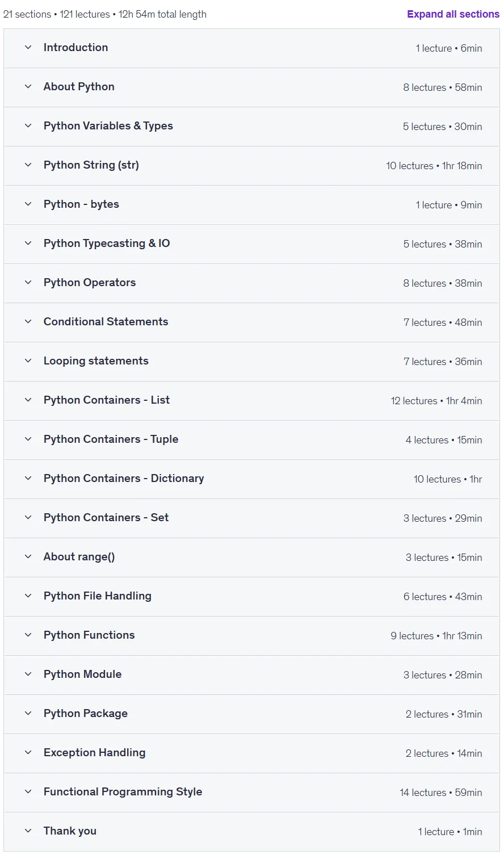The width and height of the screenshot is (504, 855).
Task: Expand the About Python section chevron
Action: pyautogui.click(x=28, y=87)
